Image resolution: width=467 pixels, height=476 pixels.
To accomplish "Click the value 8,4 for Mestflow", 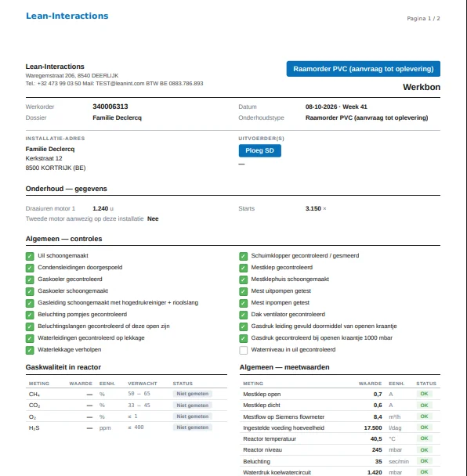I will click(378, 416).
